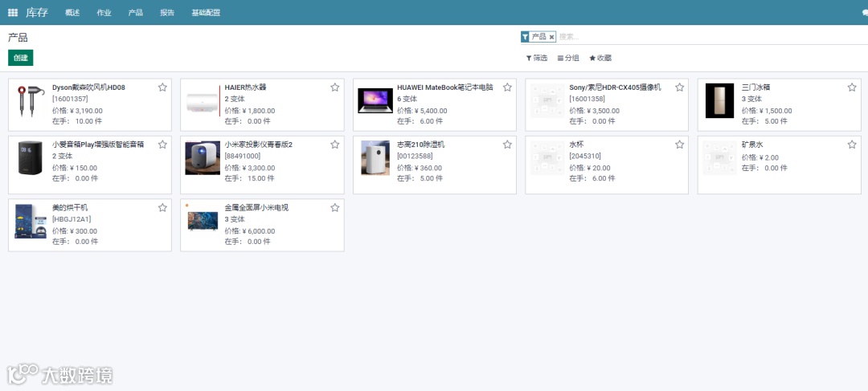Open product title Dyson戴森吹风机HD08
868x391 pixels.
click(88, 88)
